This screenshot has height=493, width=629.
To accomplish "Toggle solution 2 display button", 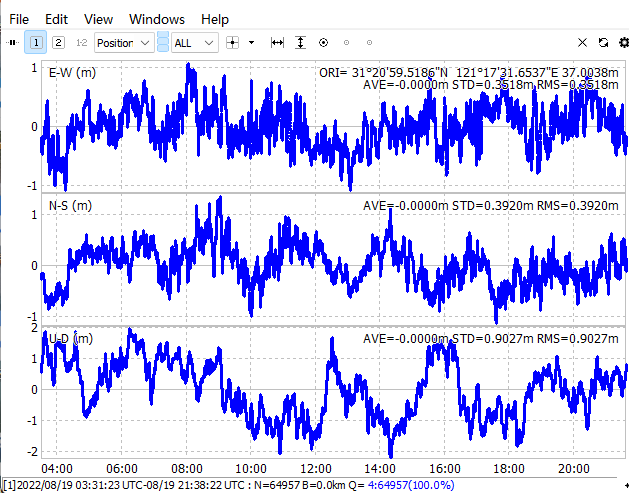I will [x=58, y=43].
